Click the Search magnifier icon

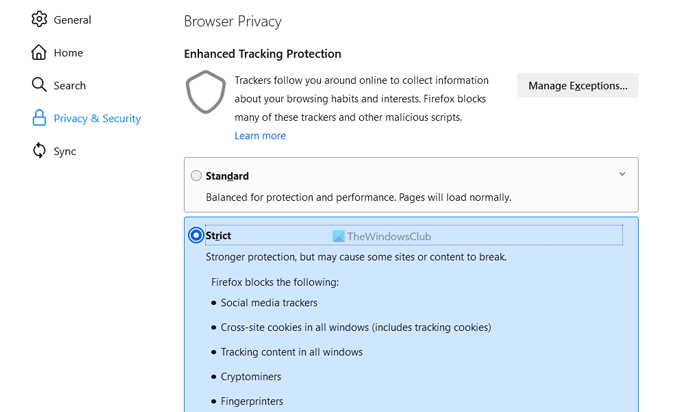click(39, 85)
